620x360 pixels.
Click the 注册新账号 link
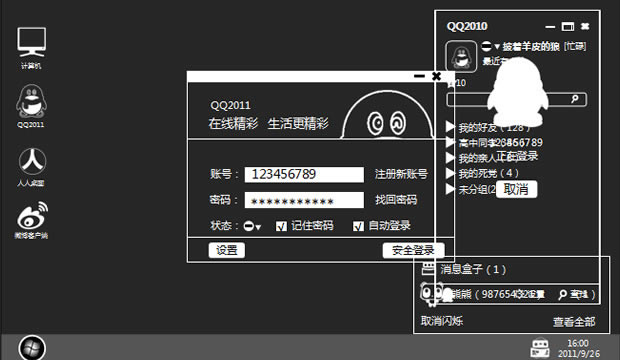pos(401,174)
